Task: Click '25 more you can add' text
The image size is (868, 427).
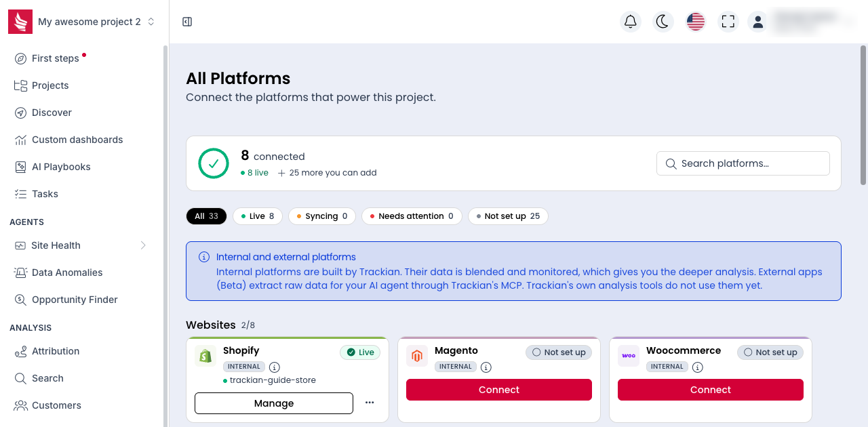Action: [x=333, y=173]
